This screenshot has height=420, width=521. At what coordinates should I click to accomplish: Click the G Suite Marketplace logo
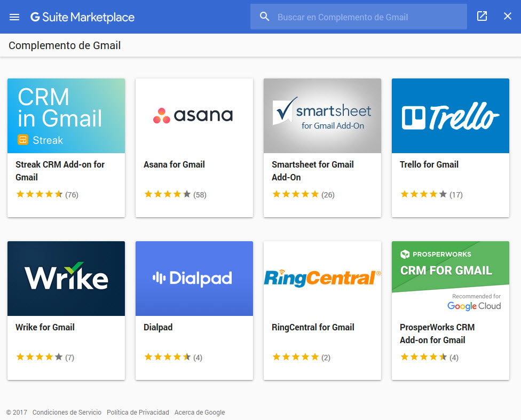(x=83, y=17)
